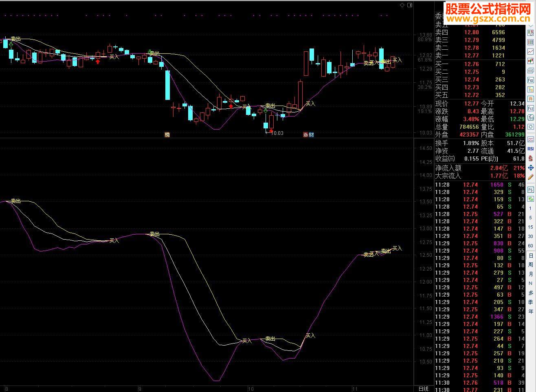Click the red dollar sign icon
Image resolution: width=536 pixels, height=392 pixels.
(531, 158)
